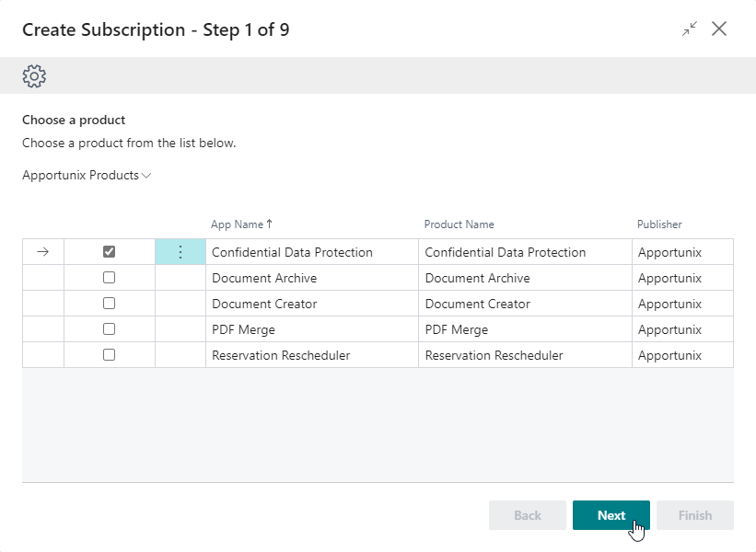Screen dimensions: 756x552
Task: Open row options three-dot menu
Action: coord(180,252)
